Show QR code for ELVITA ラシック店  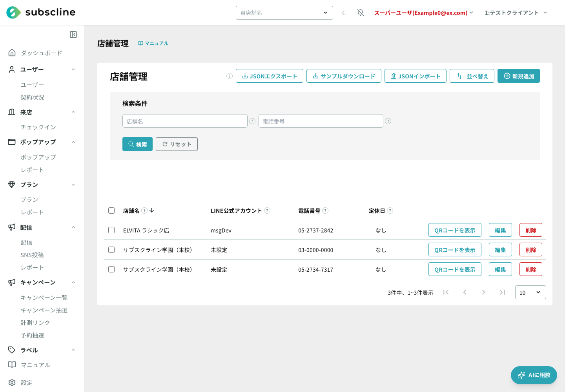click(x=455, y=230)
